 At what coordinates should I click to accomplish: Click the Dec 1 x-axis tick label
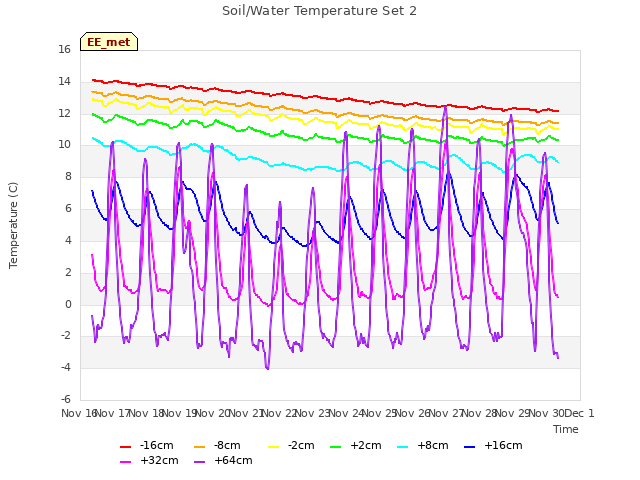pyautogui.click(x=579, y=413)
